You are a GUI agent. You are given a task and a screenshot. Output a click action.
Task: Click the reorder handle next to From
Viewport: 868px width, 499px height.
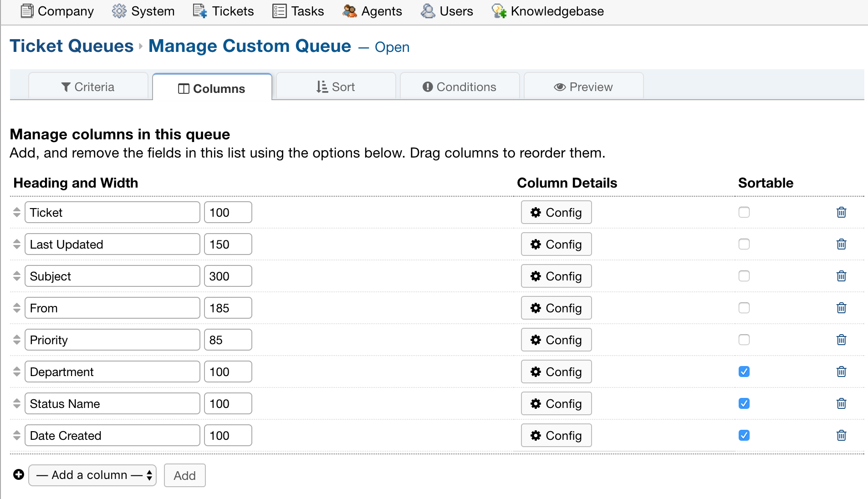(x=17, y=308)
